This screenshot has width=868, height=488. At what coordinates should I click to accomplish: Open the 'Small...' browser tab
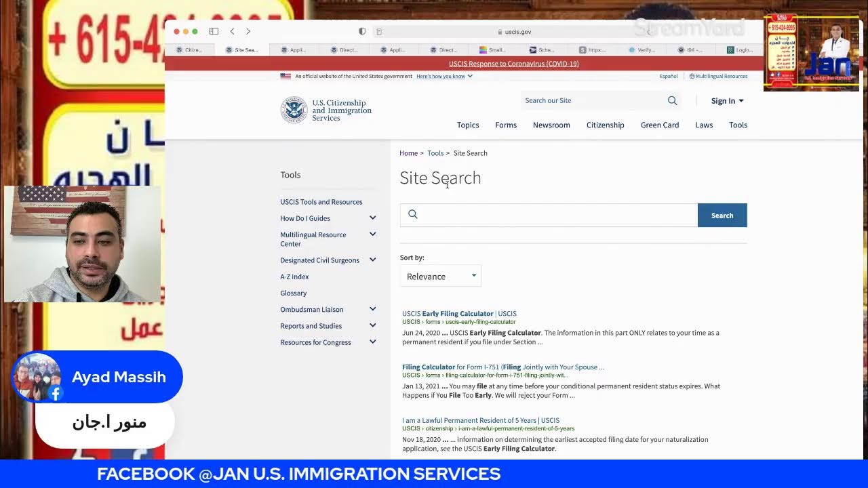493,49
